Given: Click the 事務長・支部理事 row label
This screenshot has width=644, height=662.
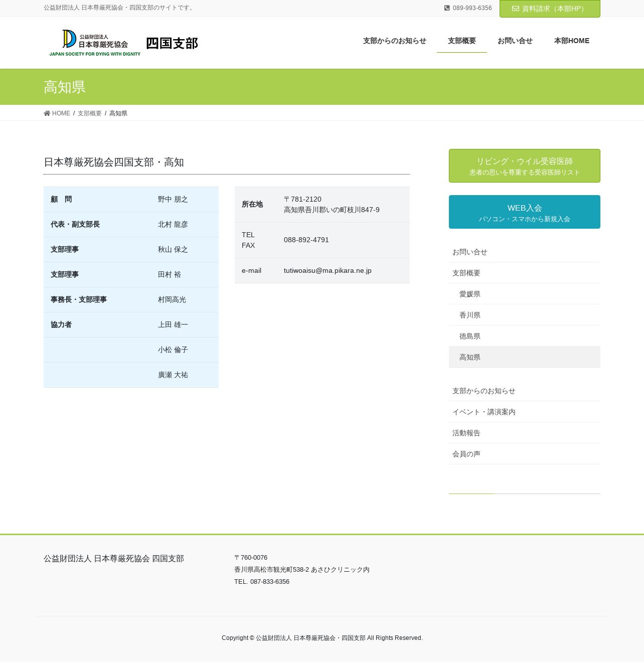Looking at the screenshot, I should pos(79,299).
